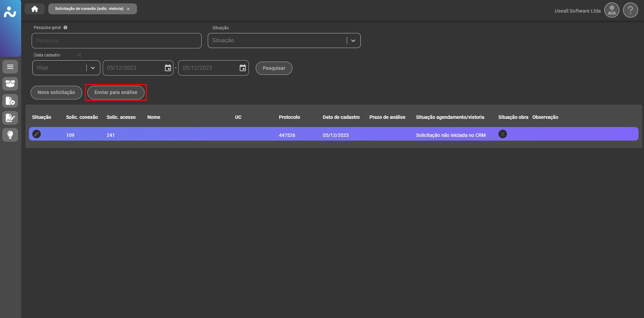Click the Pesquisa geral info tooltip icon
The width and height of the screenshot is (644, 318).
(65, 28)
